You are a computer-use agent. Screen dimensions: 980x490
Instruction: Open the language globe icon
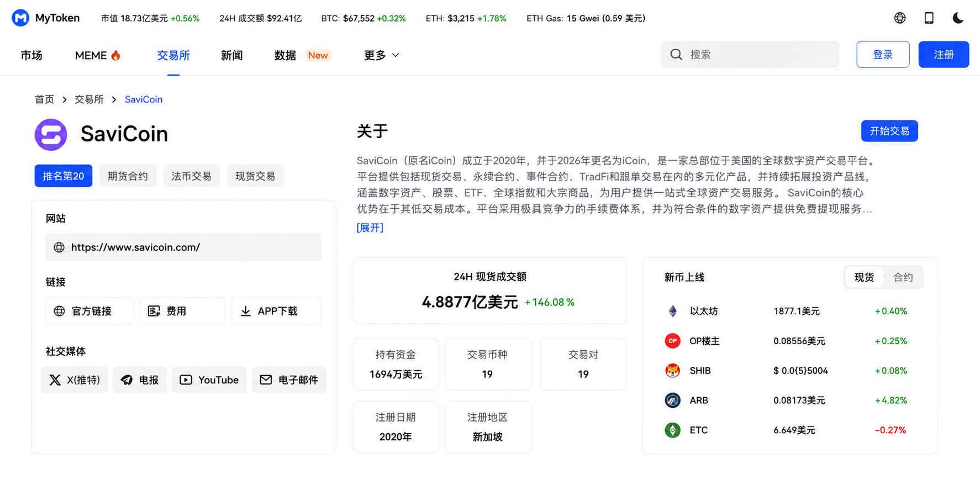click(900, 18)
